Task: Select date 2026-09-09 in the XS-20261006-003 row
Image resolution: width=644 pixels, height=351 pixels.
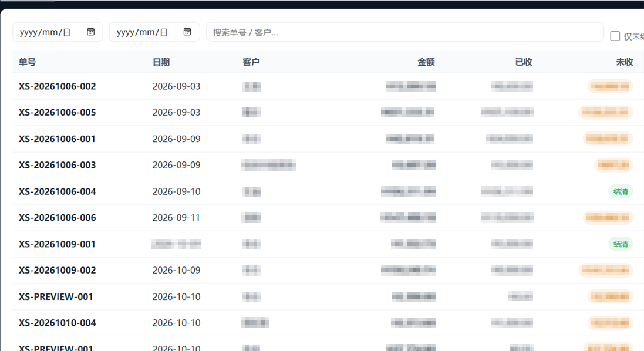Action: [x=176, y=165]
